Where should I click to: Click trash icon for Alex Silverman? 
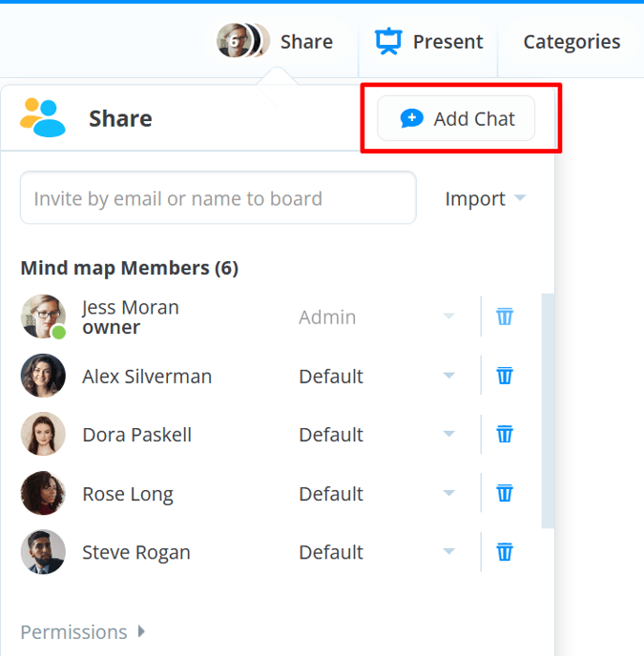point(505,376)
